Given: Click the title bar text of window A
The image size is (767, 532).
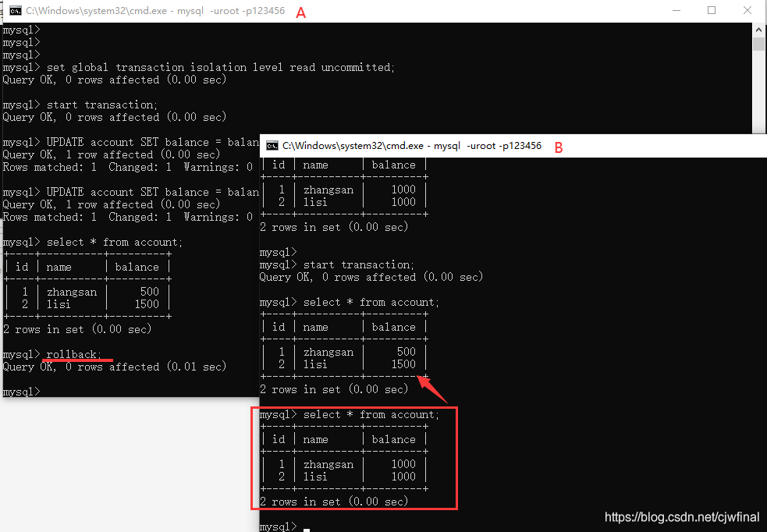Looking at the screenshot, I should click(155, 11).
